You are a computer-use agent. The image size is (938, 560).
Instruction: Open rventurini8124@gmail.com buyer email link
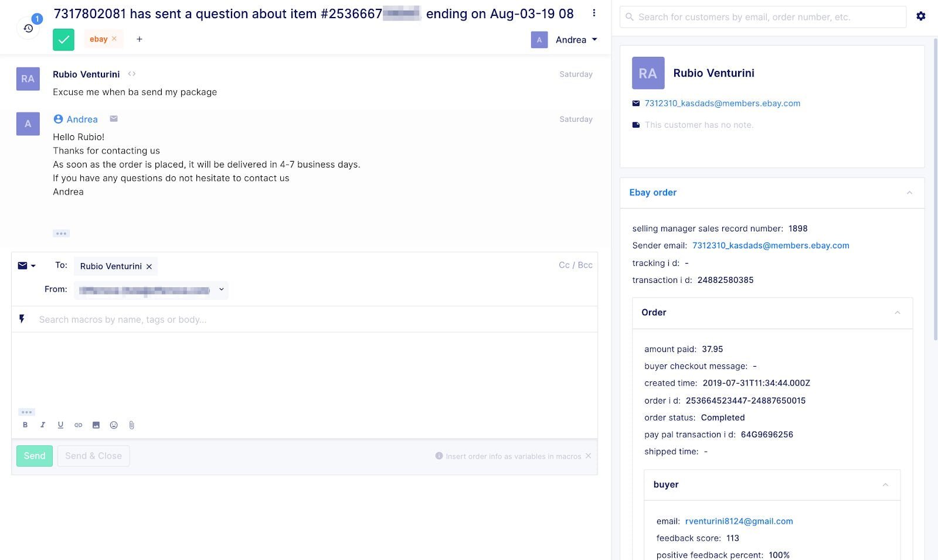point(739,521)
